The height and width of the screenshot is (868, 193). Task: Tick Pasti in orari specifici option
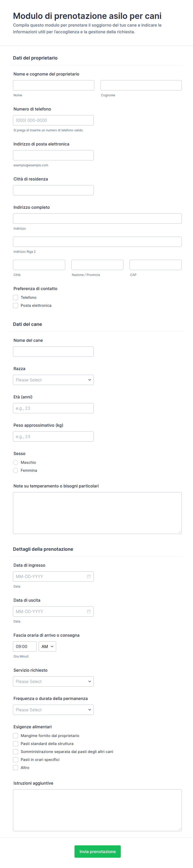[x=16, y=759]
